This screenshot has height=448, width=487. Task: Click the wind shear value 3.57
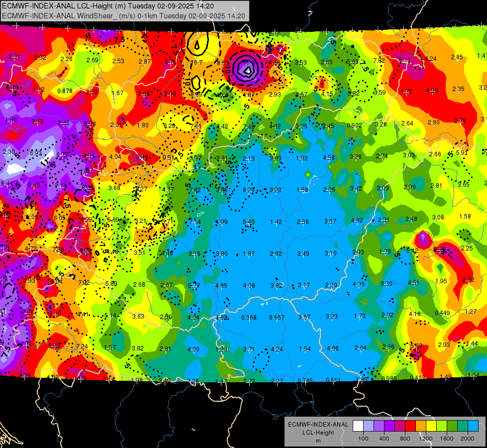point(330,221)
